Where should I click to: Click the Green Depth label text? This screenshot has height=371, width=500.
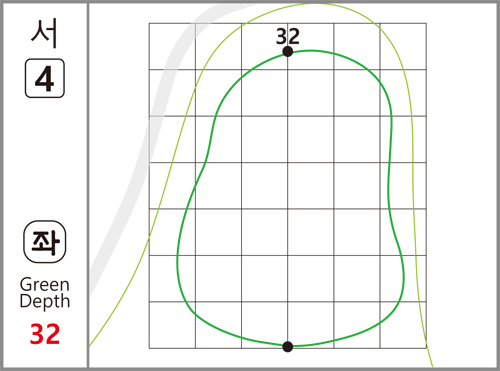coord(45,293)
